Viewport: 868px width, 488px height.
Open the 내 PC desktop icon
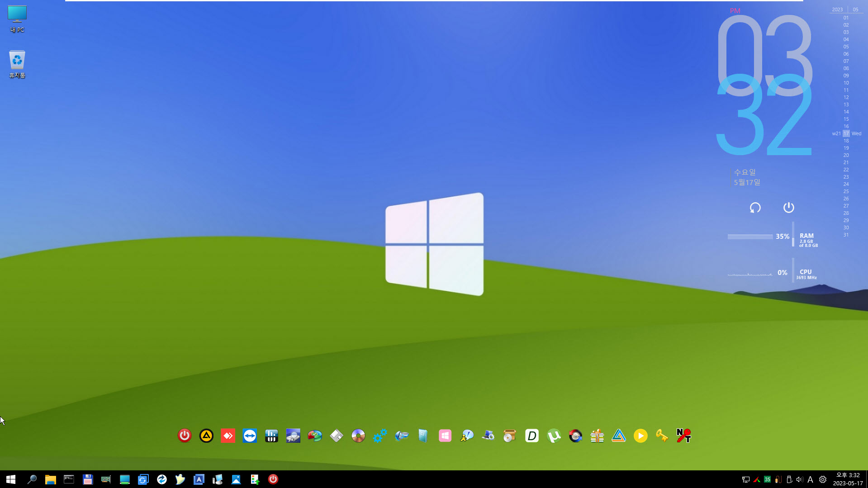[17, 19]
